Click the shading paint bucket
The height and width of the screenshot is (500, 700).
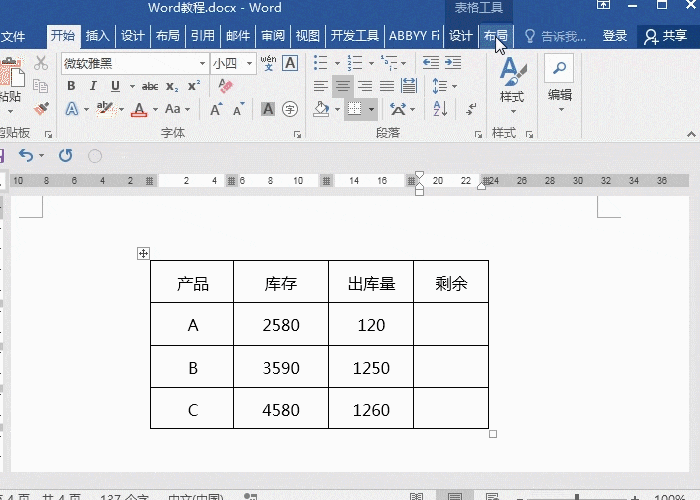321,109
